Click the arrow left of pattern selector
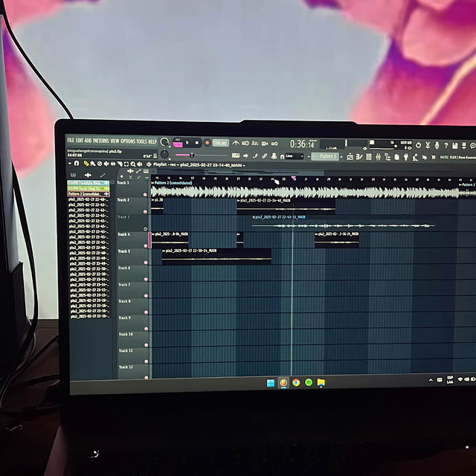The height and width of the screenshot is (476, 476). (309, 157)
